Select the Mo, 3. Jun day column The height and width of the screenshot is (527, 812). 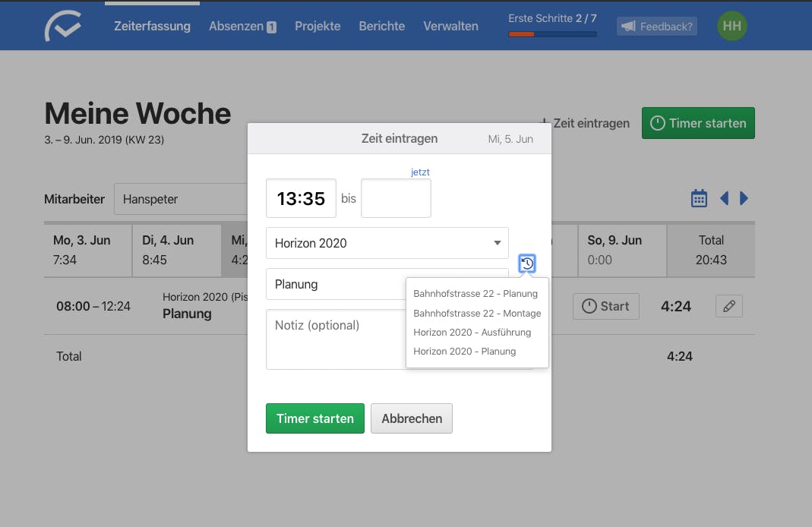tap(87, 250)
